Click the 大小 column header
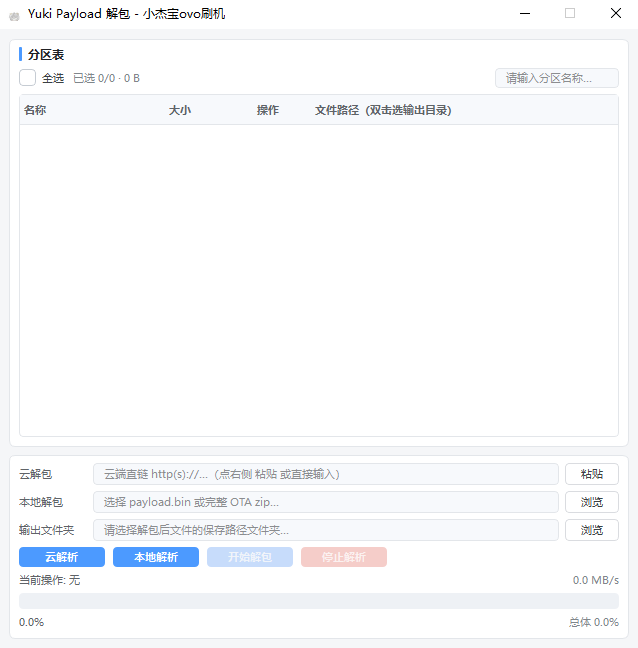The image size is (638, 648). [180, 110]
